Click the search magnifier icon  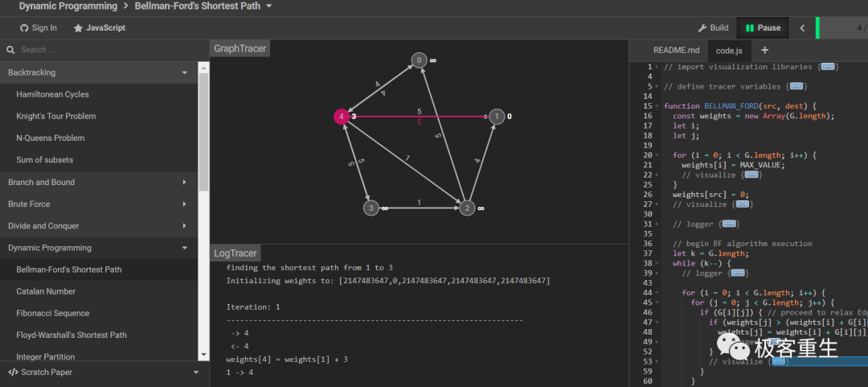[x=10, y=50]
